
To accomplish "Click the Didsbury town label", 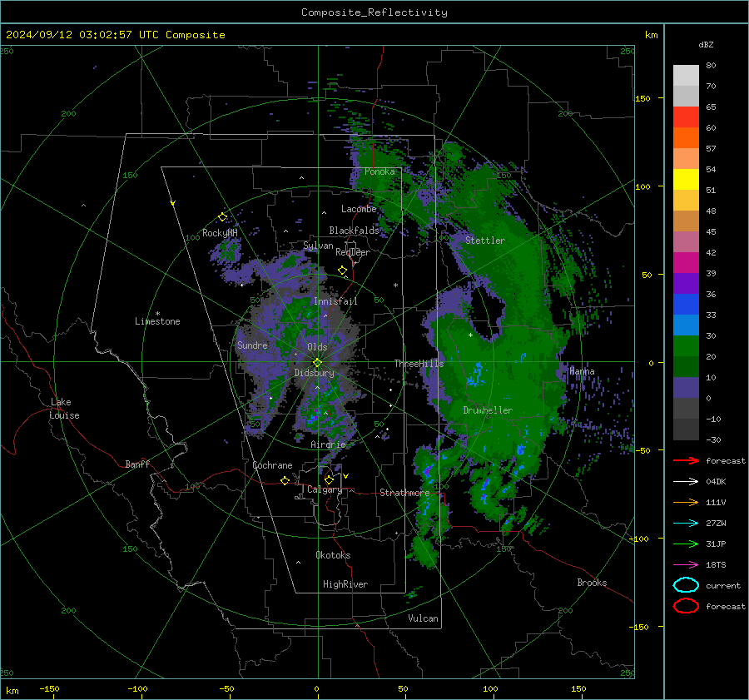I will click(314, 373).
